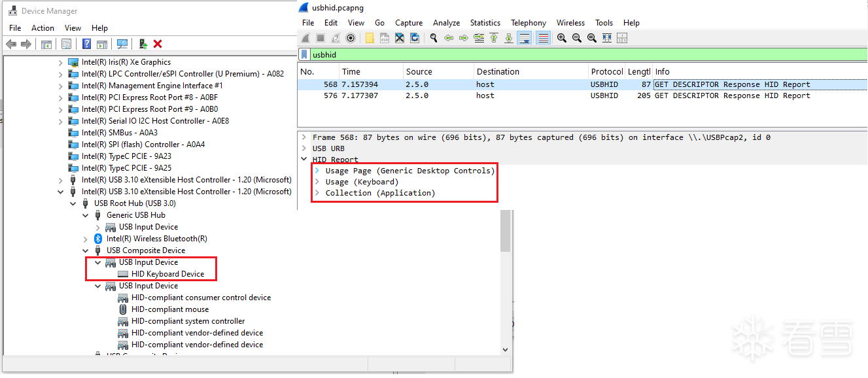
Task: Collapse the USB Composite Device node
Action: click(86, 250)
